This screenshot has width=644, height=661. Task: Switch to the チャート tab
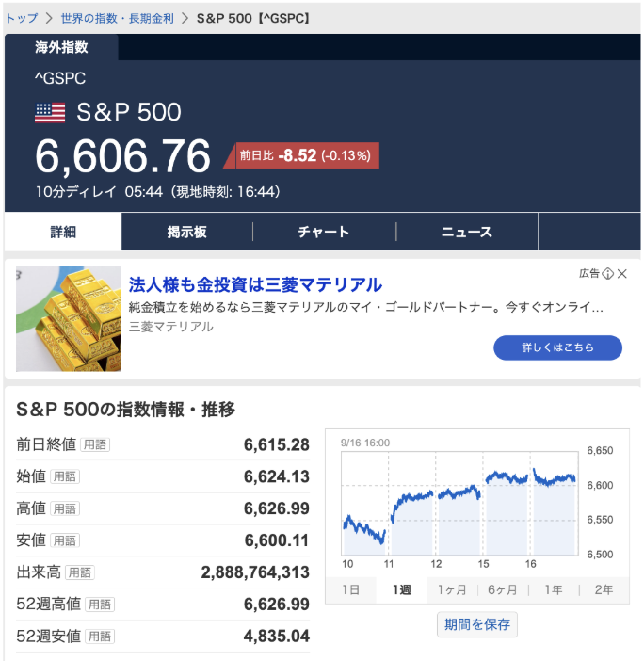[323, 232]
